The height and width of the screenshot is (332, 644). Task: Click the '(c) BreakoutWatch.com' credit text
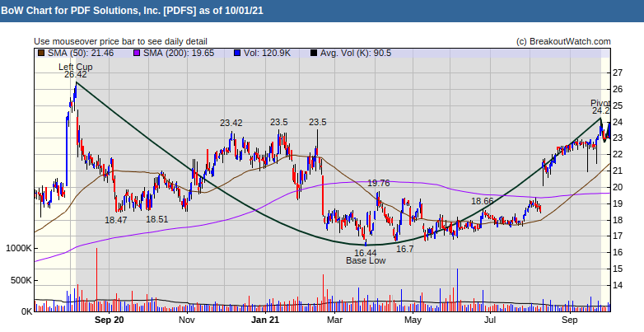[x=563, y=41]
